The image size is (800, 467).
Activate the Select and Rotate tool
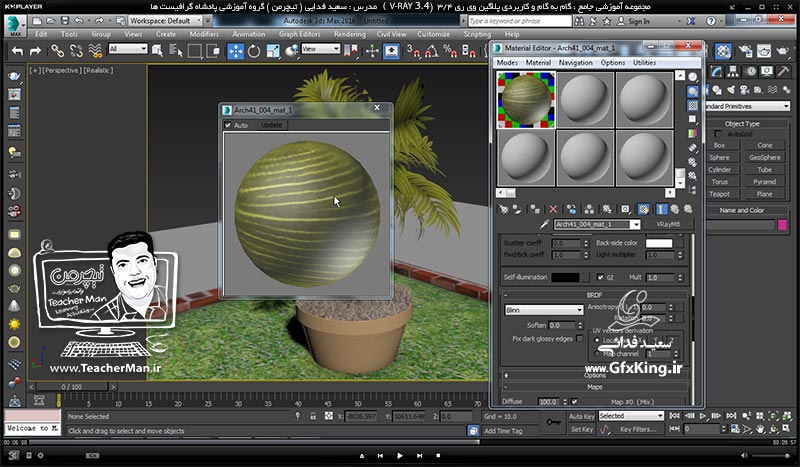[x=254, y=51]
